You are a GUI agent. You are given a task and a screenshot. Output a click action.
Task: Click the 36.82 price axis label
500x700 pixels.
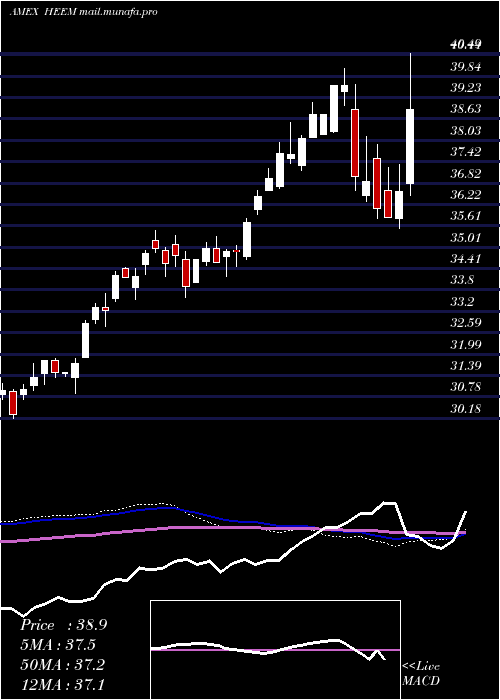tap(466, 173)
